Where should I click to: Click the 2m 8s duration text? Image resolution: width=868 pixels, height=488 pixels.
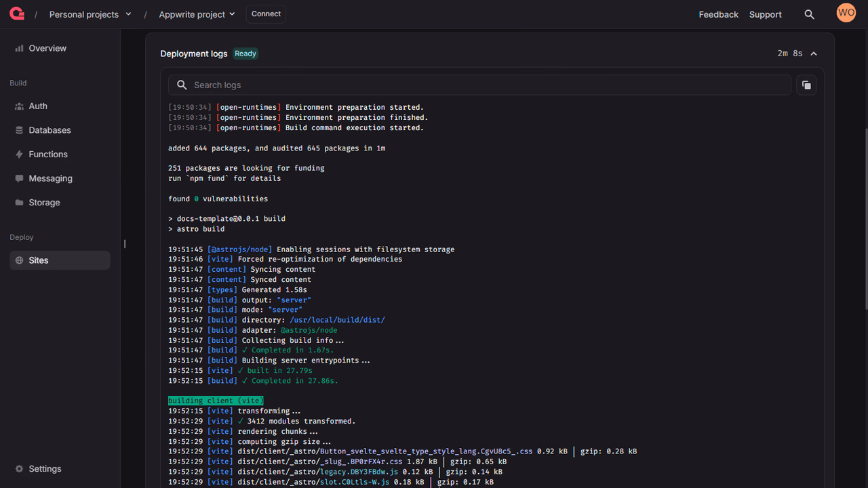(790, 54)
